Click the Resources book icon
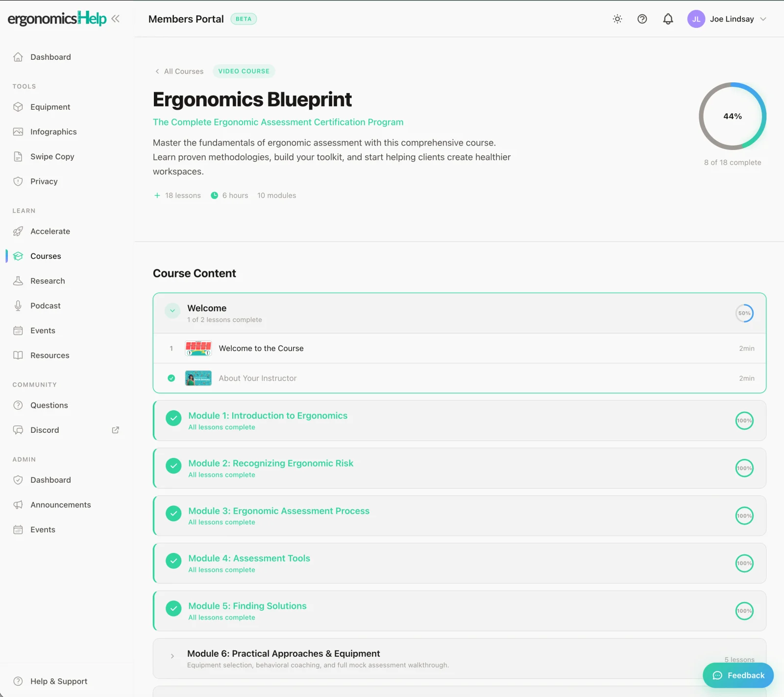 click(x=18, y=355)
